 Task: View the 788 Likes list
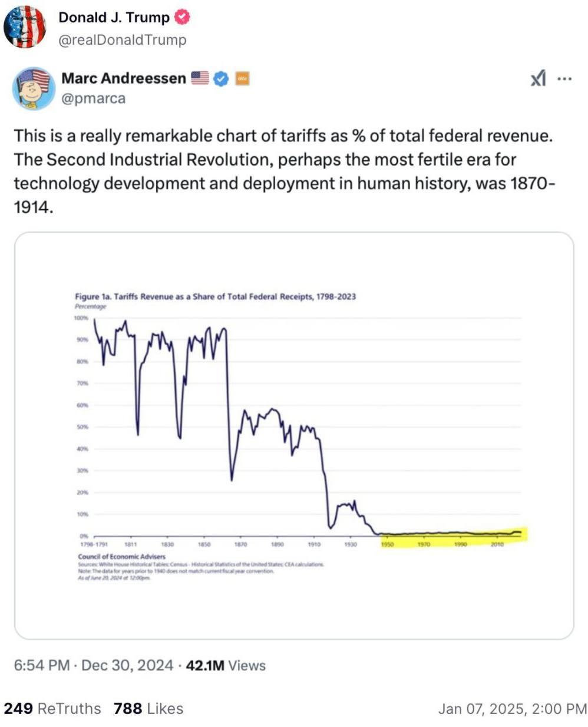[148, 708]
